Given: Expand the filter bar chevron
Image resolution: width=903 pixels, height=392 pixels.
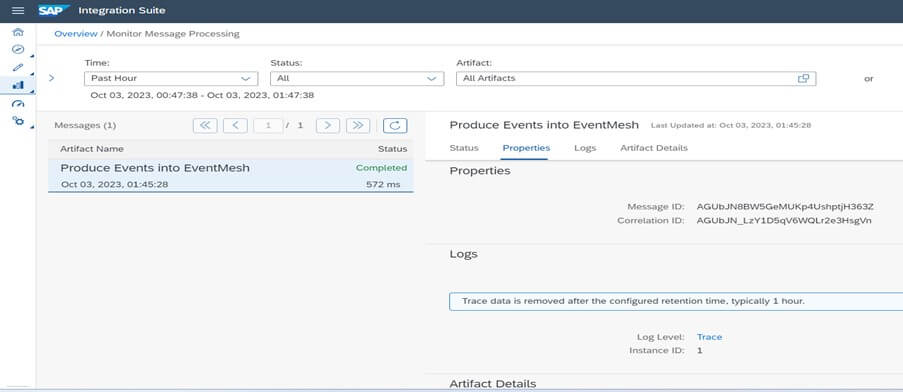Looking at the screenshot, I should pyautogui.click(x=52, y=78).
